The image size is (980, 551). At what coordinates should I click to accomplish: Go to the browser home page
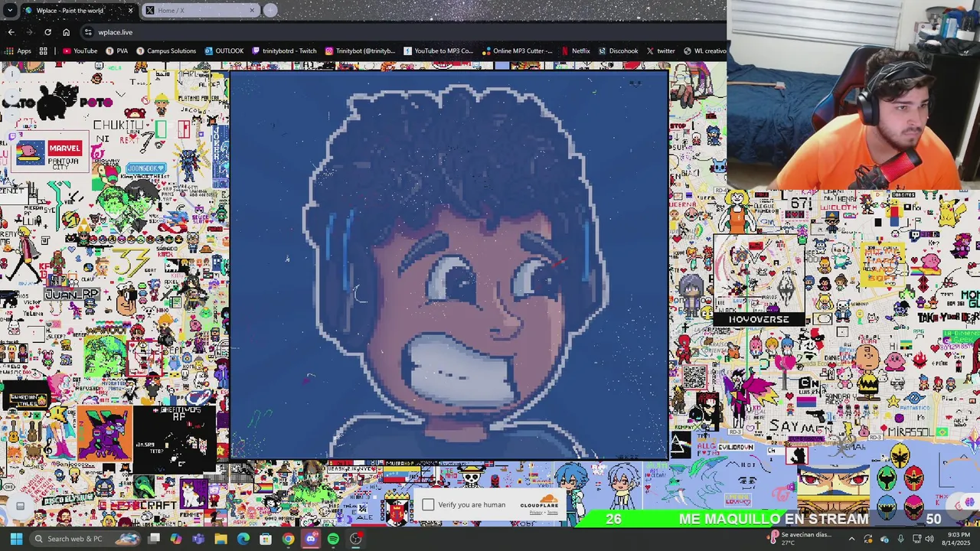coord(66,32)
